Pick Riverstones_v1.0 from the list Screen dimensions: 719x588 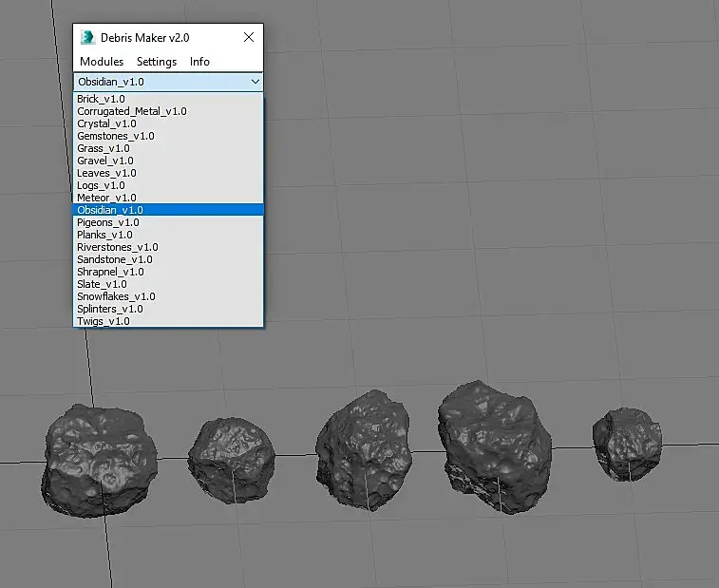(168, 247)
